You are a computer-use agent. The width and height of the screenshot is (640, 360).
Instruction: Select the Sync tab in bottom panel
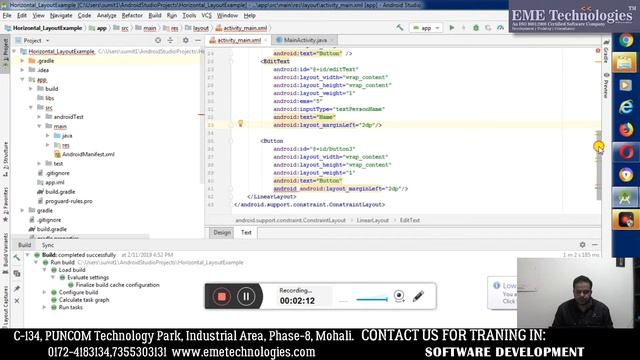click(x=48, y=245)
